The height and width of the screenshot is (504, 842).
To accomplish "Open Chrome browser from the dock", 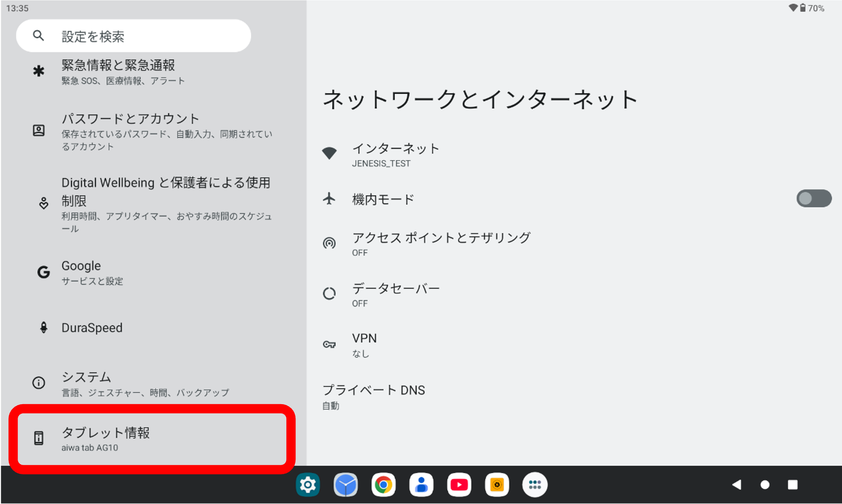I will pos(383,485).
